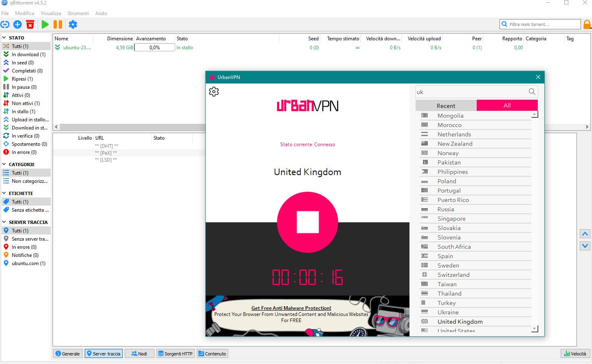Collapse the SERVER TRACCIA section
The width and height of the screenshot is (592, 364).
point(4,222)
